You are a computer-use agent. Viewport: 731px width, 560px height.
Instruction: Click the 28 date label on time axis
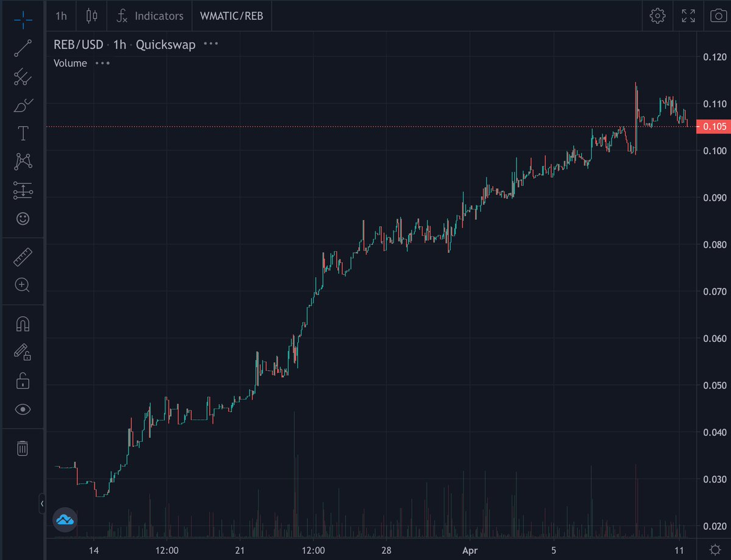pyautogui.click(x=386, y=550)
